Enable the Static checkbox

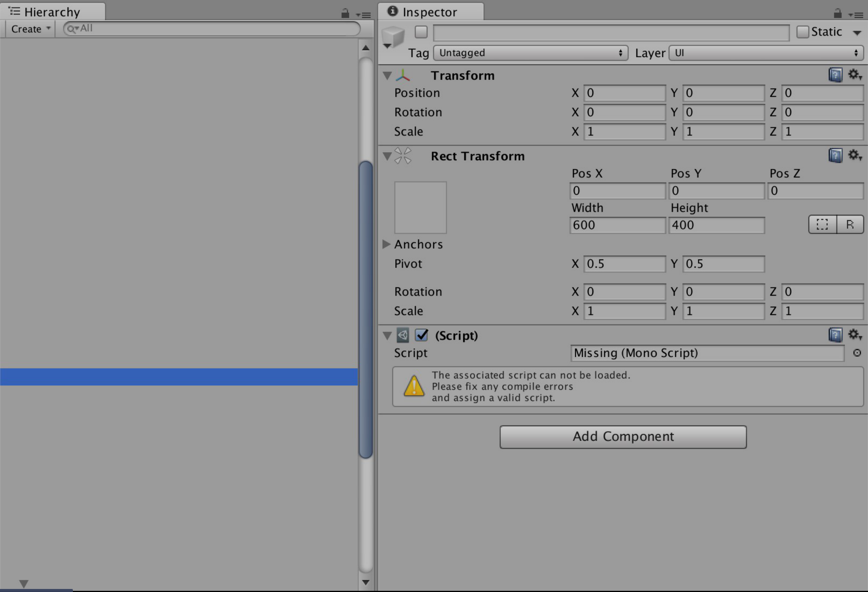pos(803,32)
